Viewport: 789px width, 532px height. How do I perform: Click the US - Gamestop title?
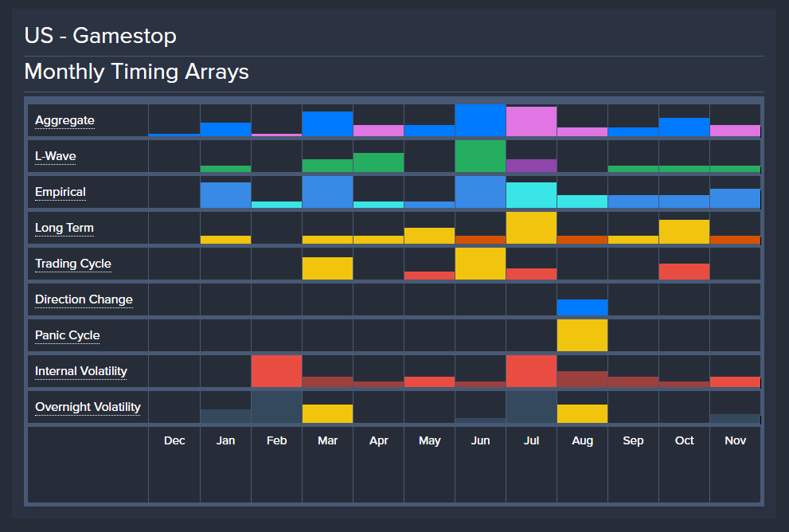point(100,35)
